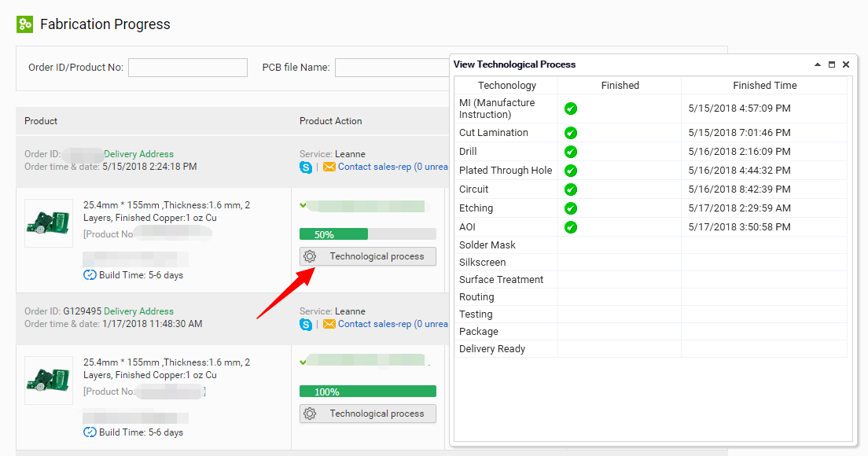The width and height of the screenshot is (868, 456).
Task: Open the PCB thumbnail of the 50% product
Action: point(49,223)
